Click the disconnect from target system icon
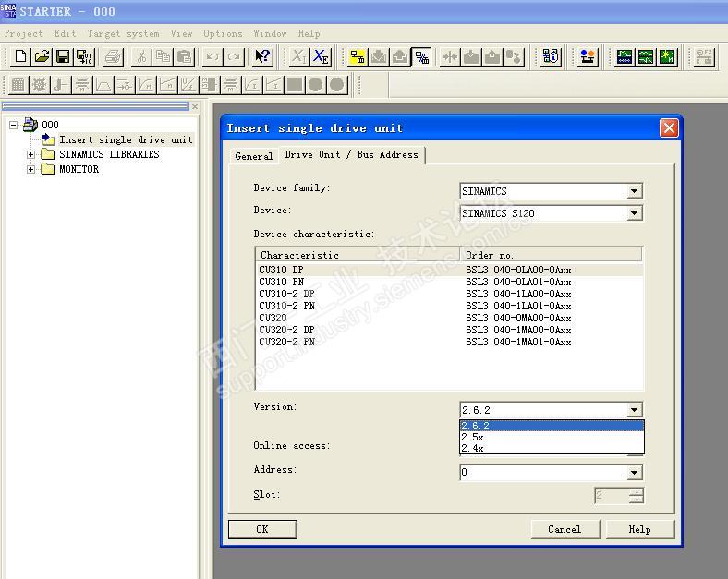The width and height of the screenshot is (728, 579). tap(421, 56)
